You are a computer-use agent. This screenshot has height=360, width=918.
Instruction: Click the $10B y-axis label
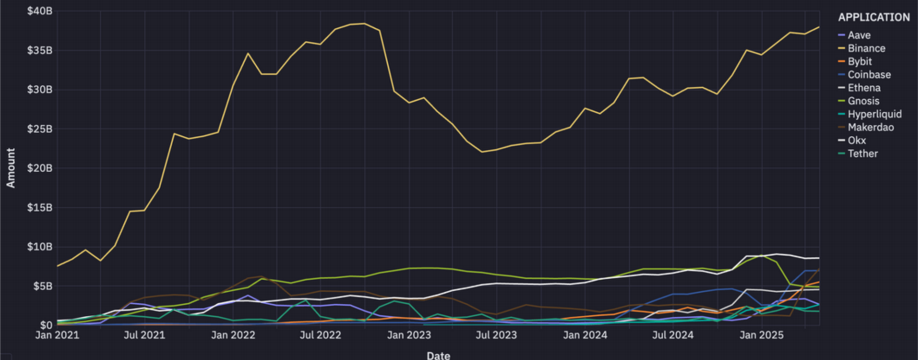coord(40,246)
